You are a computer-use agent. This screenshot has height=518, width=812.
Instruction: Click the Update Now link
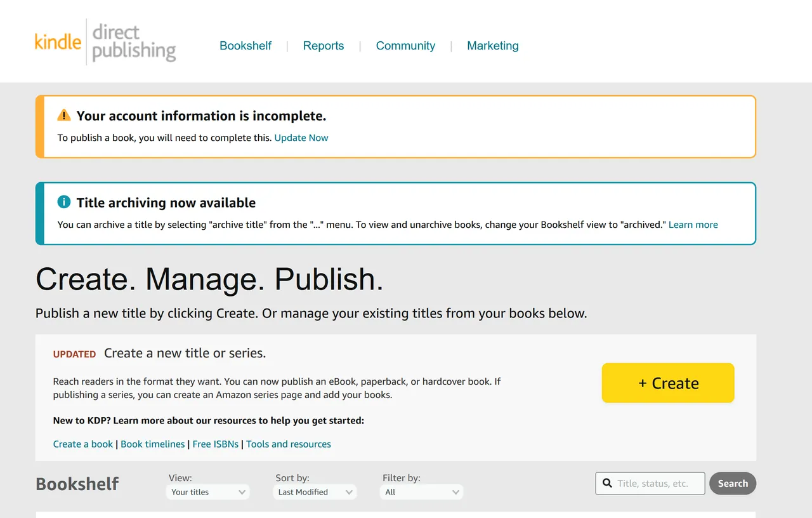pyautogui.click(x=301, y=138)
